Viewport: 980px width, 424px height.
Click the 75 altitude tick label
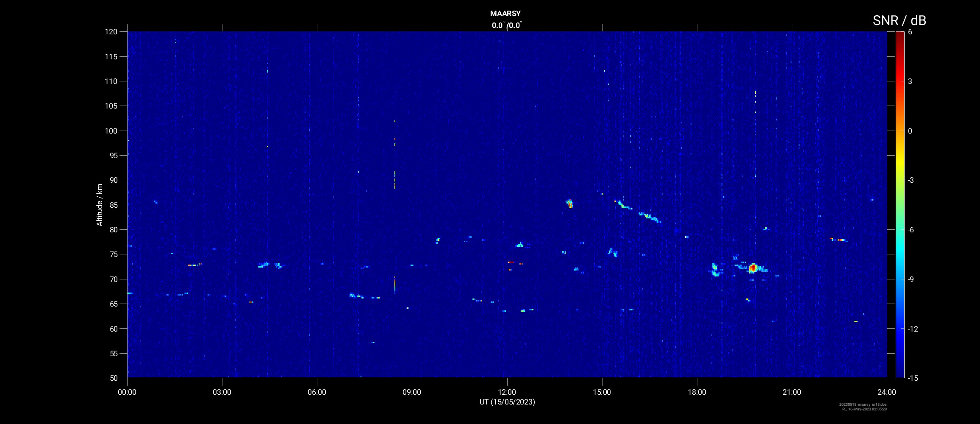[x=113, y=254]
